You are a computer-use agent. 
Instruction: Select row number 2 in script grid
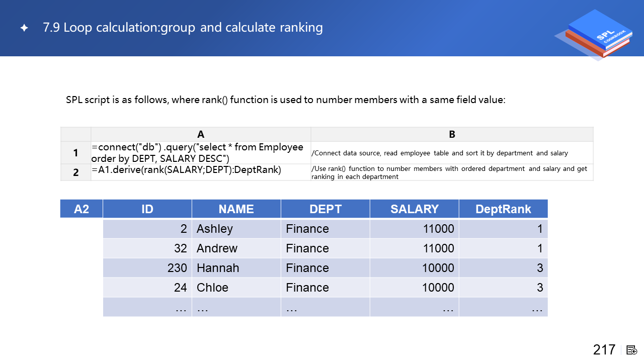(75, 172)
